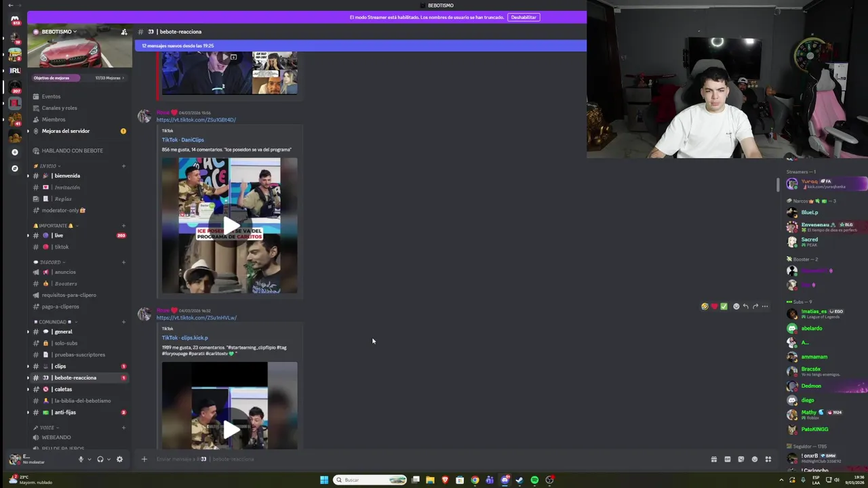Open the gift icon in chat bar
868x488 pixels.
[x=714, y=459]
